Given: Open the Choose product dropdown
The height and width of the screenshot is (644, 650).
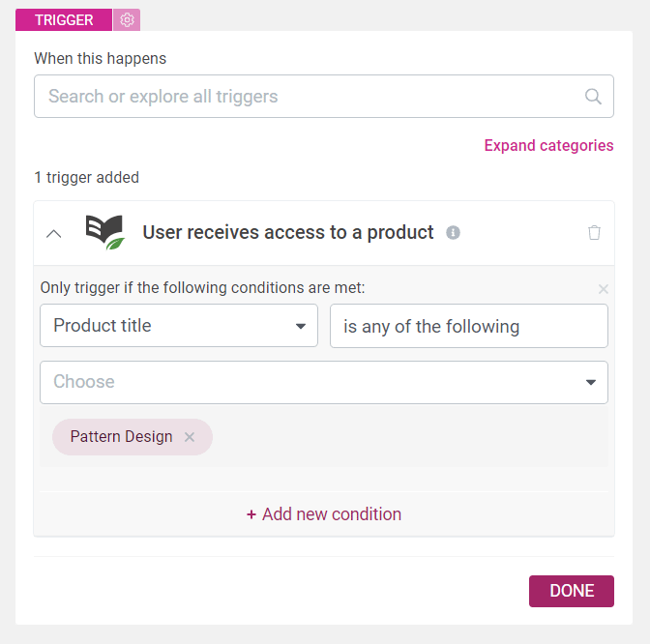Looking at the screenshot, I should 324,382.
